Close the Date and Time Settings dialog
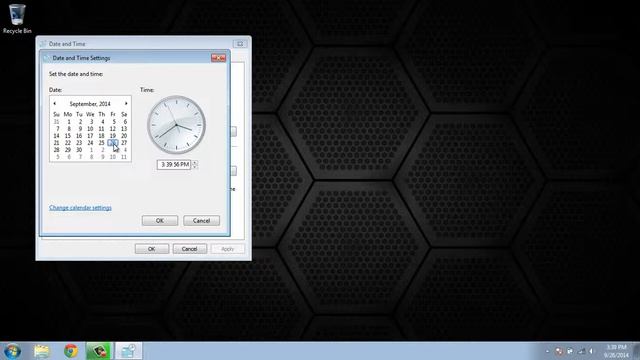Image resolution: width=640 pixels, height=360 pixels. tap(218, 58)
